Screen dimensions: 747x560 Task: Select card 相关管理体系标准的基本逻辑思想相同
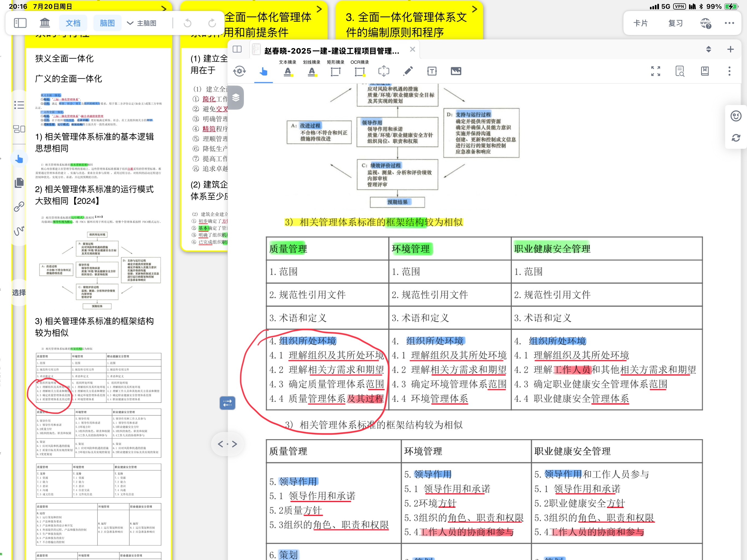tap(95, 142)
